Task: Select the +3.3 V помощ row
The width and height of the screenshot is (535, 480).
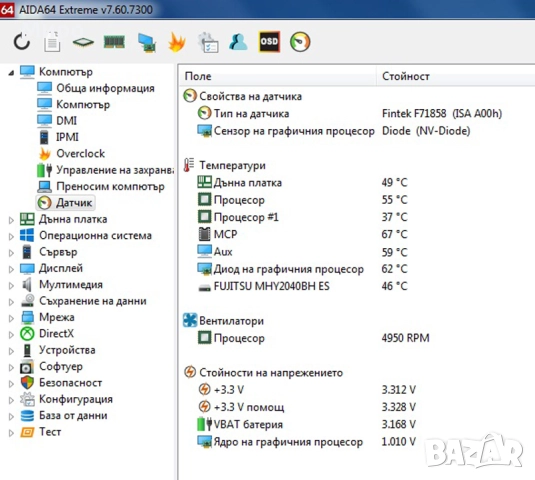Action: 307,407
